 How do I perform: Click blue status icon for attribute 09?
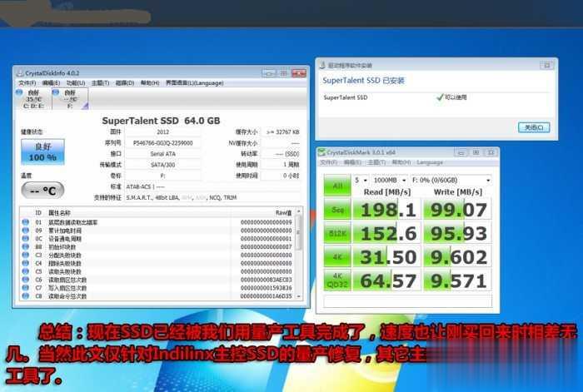click(x=25, y=231)
